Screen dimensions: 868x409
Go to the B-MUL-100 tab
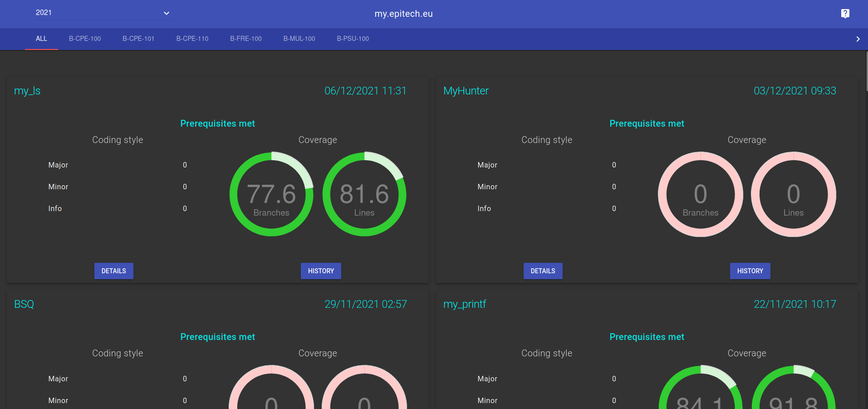tap(299, 39)
